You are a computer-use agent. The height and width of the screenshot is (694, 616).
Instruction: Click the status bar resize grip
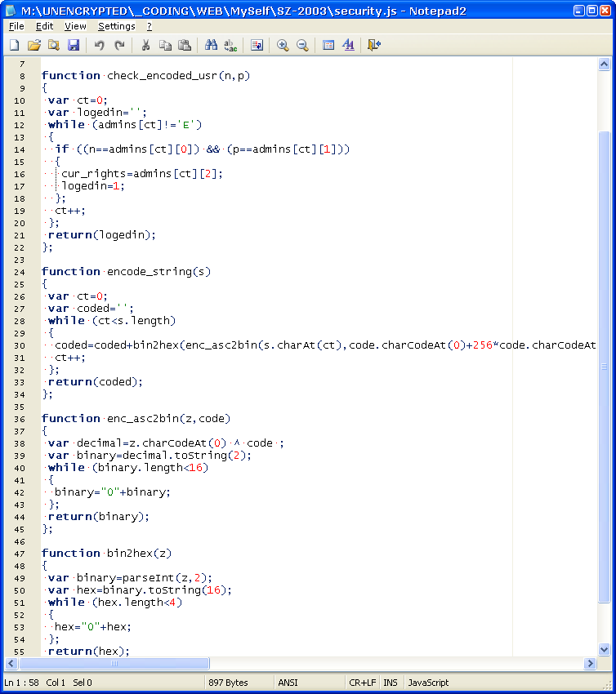coord(607,685)
